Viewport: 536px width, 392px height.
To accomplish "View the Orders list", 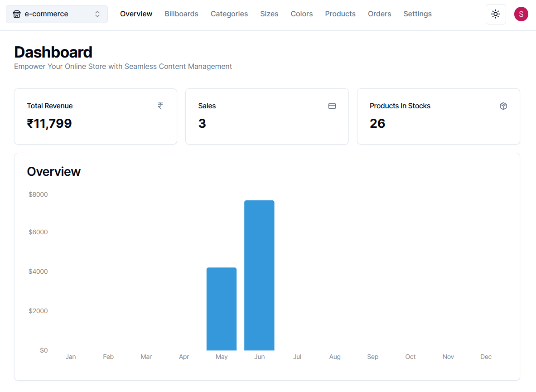I will (379, 14).
